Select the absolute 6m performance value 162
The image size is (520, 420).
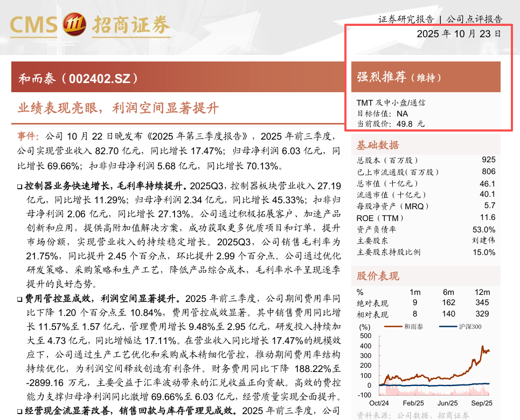coord(448,302)
